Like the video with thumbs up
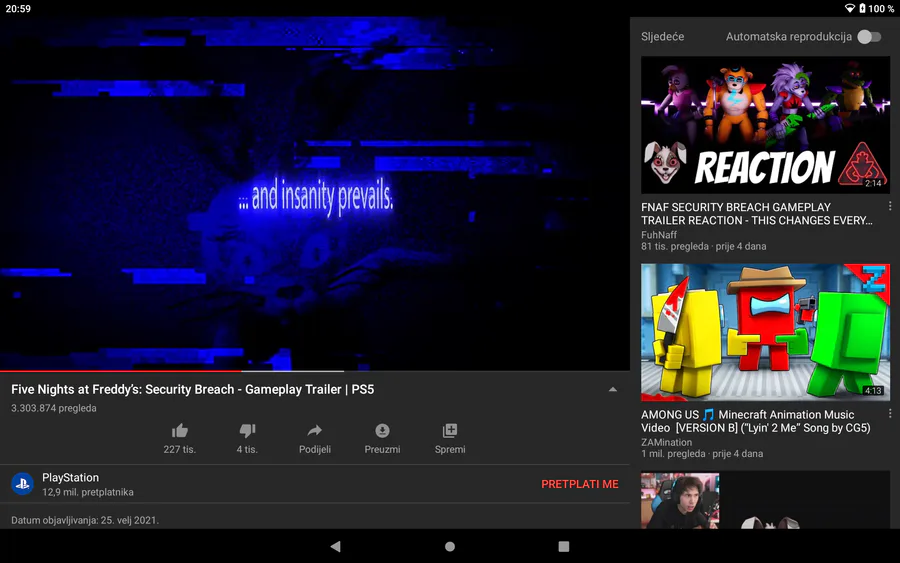900x563 pixels. [180, 430]
